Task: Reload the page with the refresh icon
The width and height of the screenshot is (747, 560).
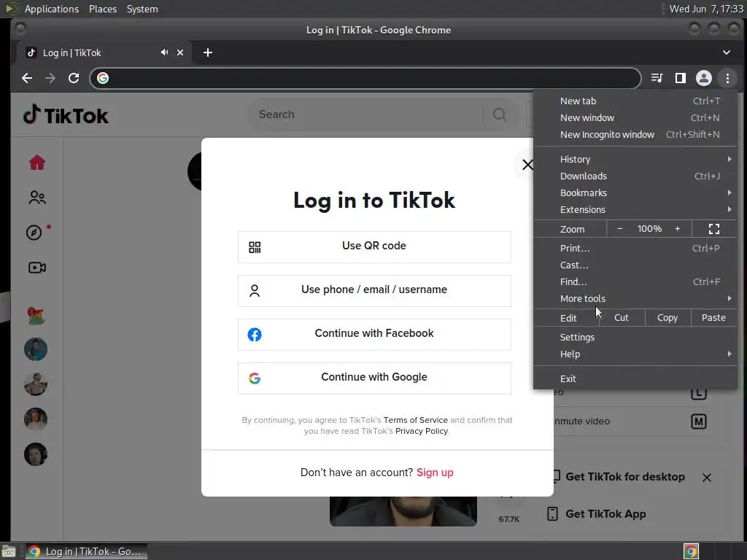Action: click(x=74, y=78)
